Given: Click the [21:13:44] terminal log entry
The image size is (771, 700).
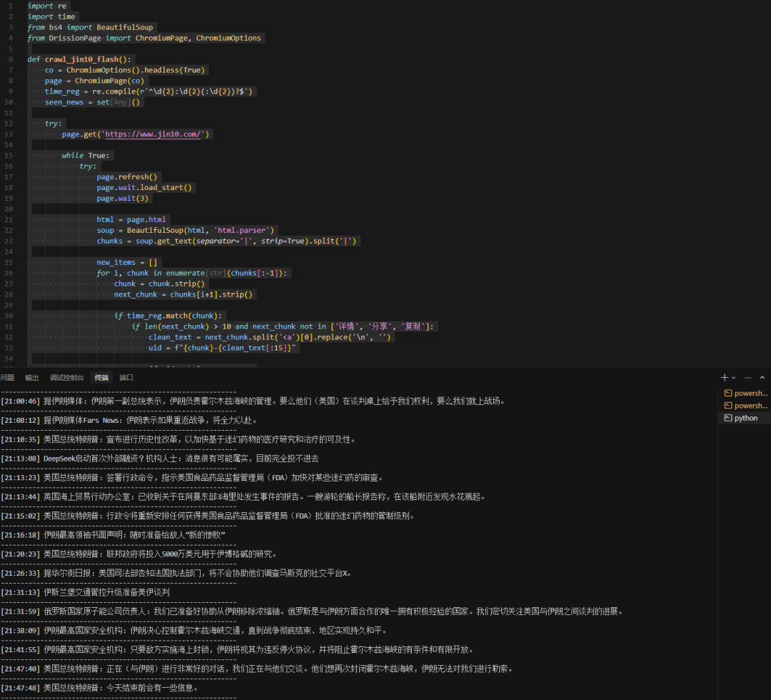Looking at the screenshot, I should point(243,497).
